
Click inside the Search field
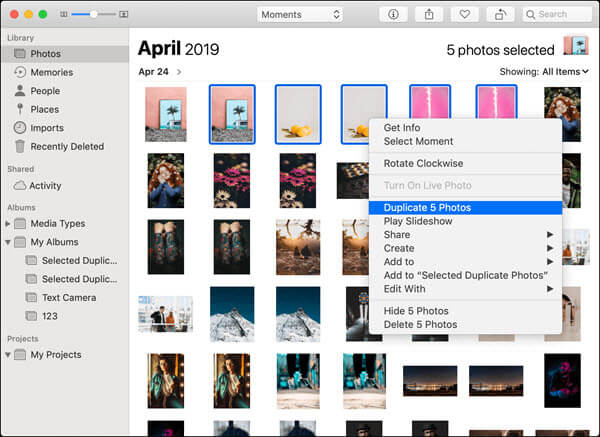coord(557,15)
